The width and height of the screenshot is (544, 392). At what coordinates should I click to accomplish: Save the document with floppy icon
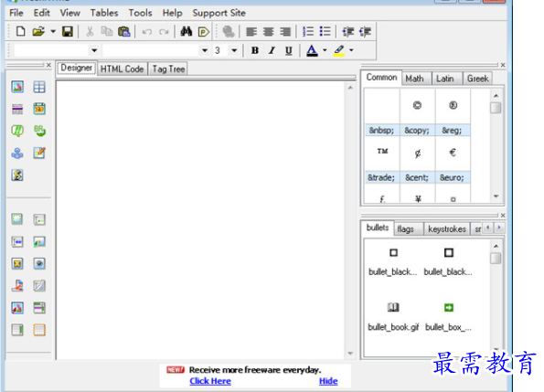coord(68,32)
